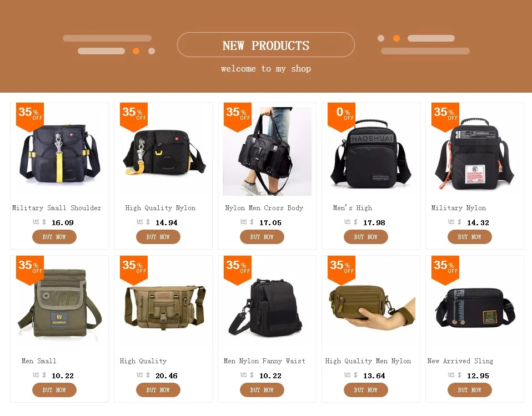Open the Military Small Shoulder bag image

pyautogui.click(x=59, y=151)
